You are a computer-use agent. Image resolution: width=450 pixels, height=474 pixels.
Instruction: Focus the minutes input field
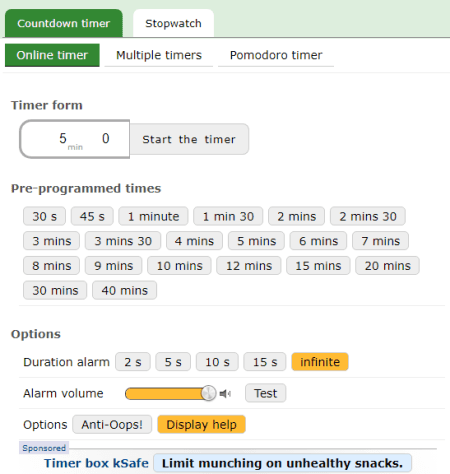coord(63,139)
